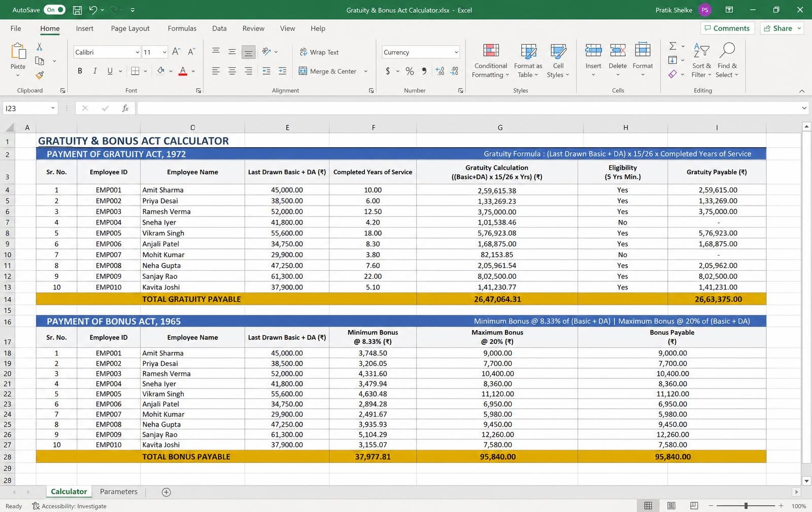This screenshot has width=812, height=512.
Task: Click the Copy icon in Clipboard group
Action: [x=40, y=61]
